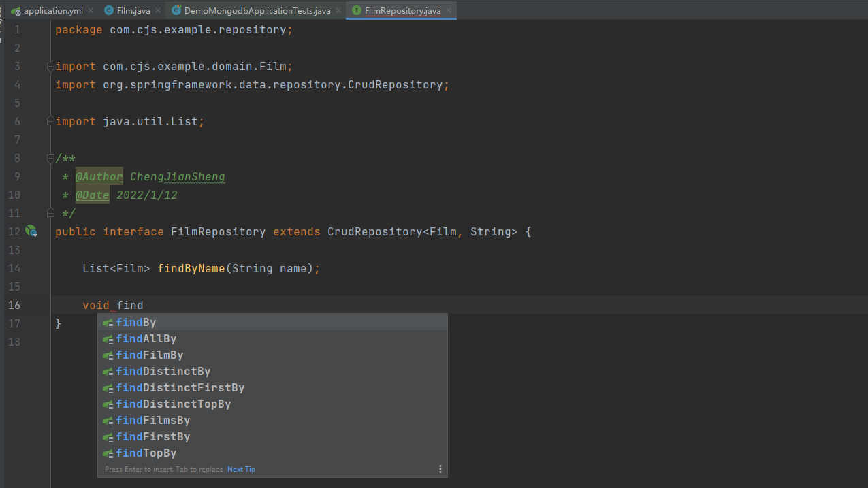
Task: Click the Spring icon next to findDistinctFirstBy
Action: tap(108, 388)
